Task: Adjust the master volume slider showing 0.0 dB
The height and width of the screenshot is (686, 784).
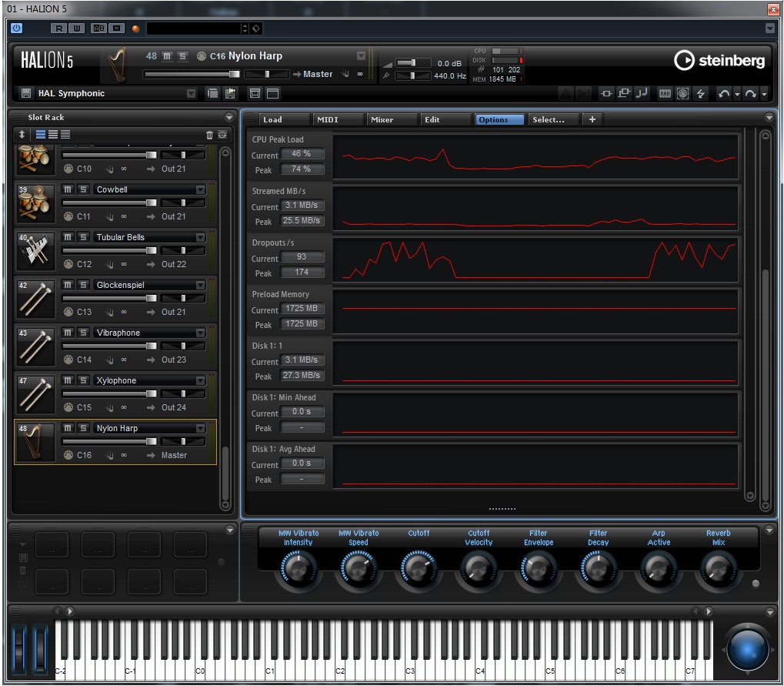Action: [x=413, y=63]
